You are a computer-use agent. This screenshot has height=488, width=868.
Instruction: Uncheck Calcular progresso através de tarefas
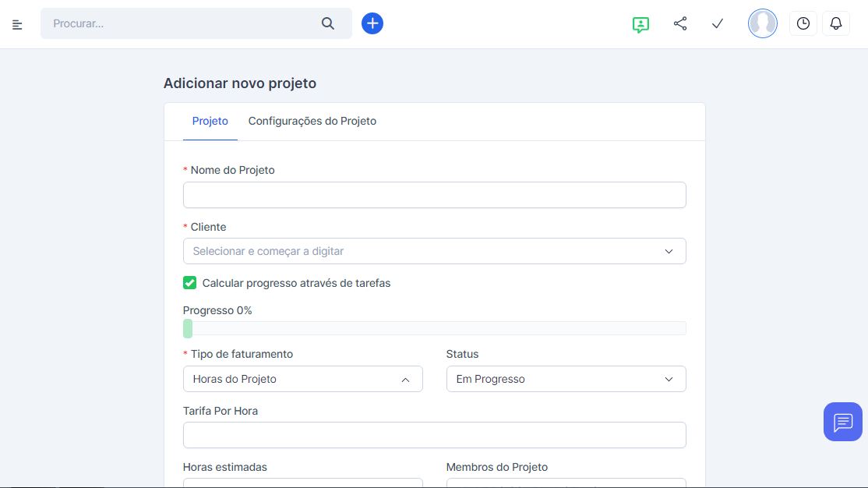pyautogui.click(x=189, y=283)
